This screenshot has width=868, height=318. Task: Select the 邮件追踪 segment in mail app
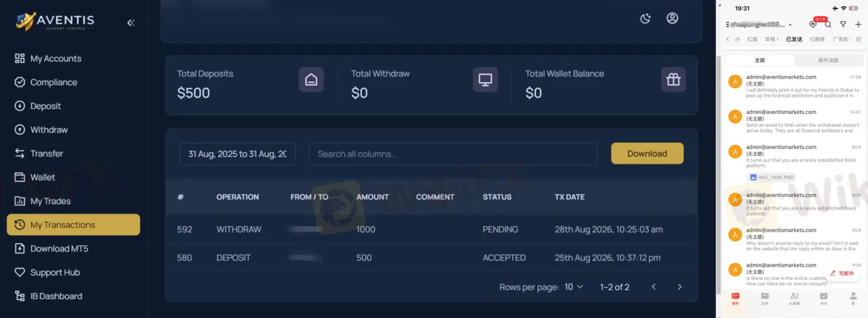pyautogui.click(x=829, y=60)
